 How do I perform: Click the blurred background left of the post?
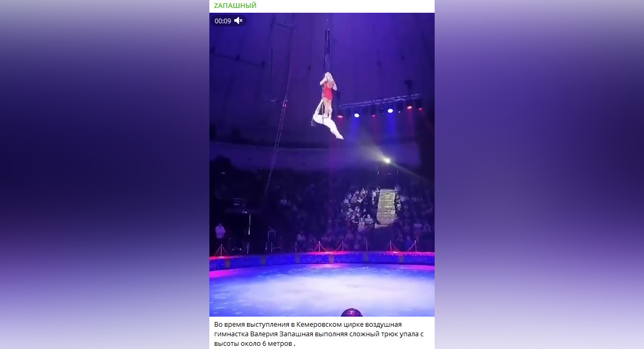click(x=104, y=174)
